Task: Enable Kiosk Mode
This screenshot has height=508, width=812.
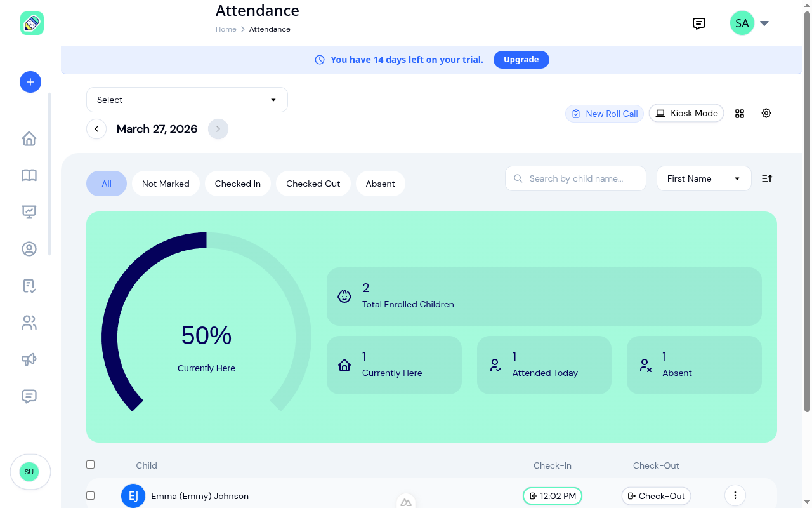Action: click(686, 113)
